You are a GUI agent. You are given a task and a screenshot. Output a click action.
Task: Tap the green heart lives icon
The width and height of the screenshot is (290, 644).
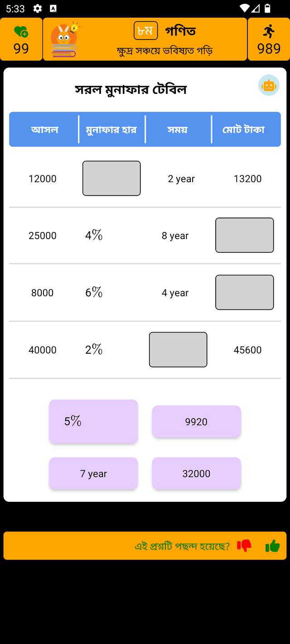coord(21,32)
